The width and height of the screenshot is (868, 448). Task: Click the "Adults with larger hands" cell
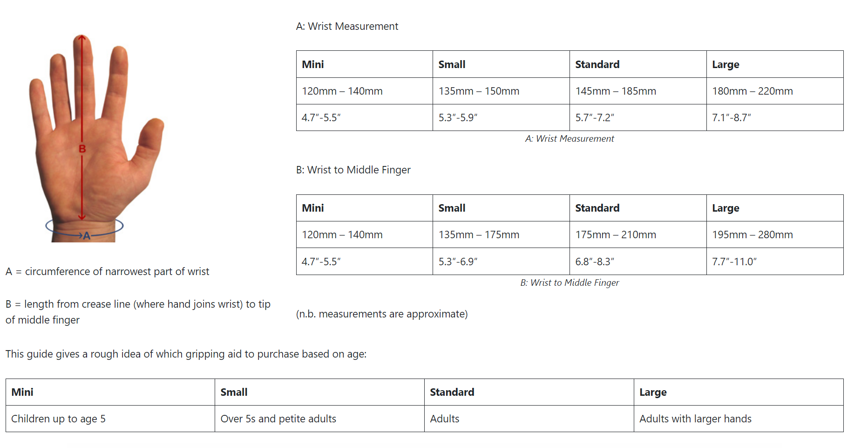coord(695,419)
